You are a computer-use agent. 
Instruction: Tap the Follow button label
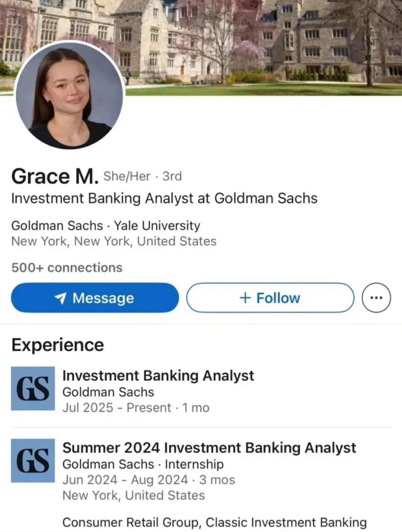click(x=278, y=298)
